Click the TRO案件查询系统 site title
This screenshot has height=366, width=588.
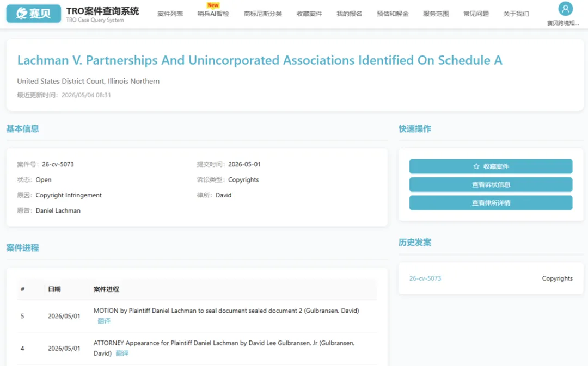pos(102,11)
